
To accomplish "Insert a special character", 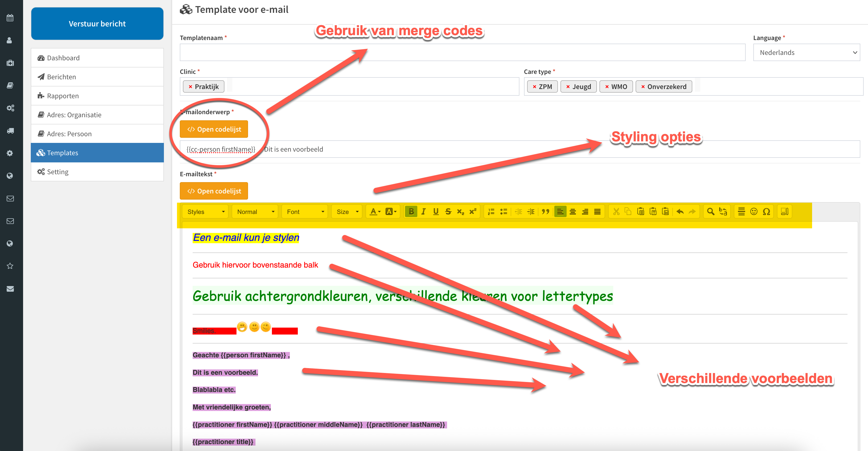I will (x=766, y=212).
